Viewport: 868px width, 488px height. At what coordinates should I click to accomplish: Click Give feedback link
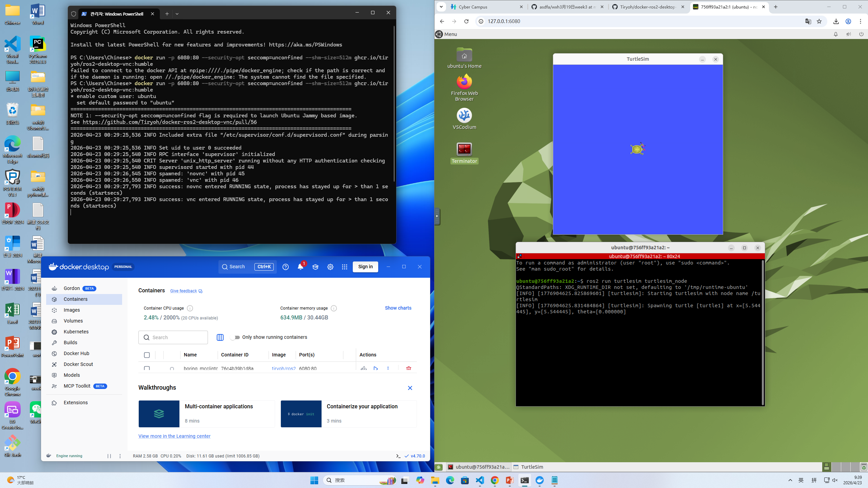(186, 291)
